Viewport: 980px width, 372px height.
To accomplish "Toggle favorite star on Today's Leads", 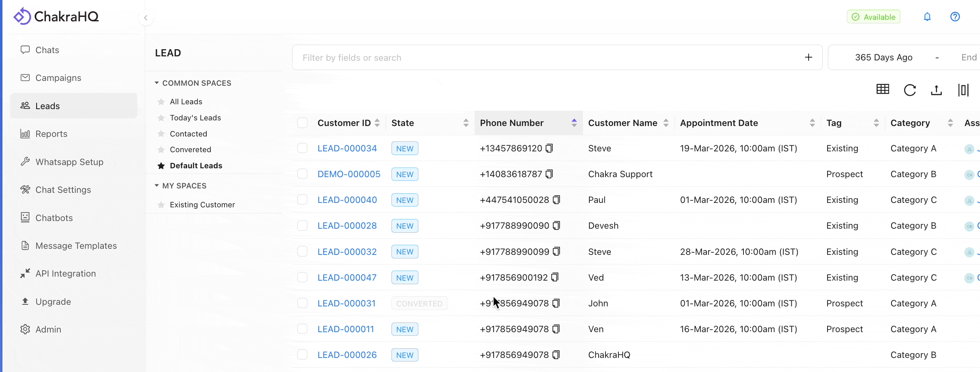I will tap(161, 118).
